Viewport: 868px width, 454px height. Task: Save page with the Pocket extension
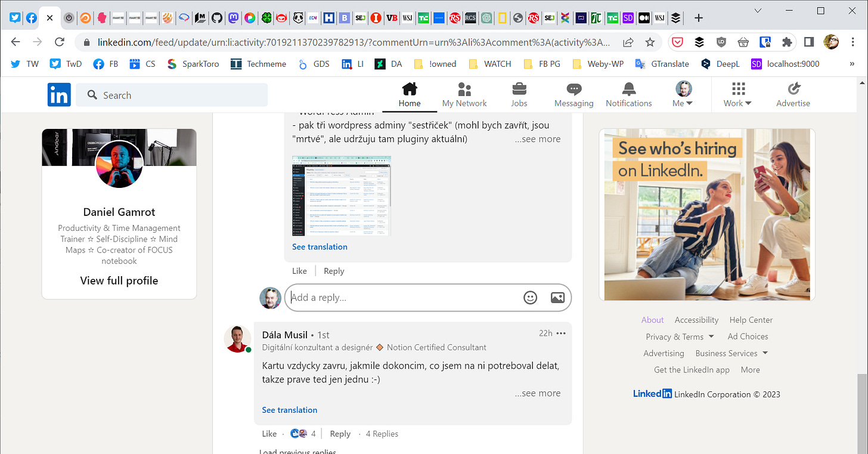tap(677, 42)
